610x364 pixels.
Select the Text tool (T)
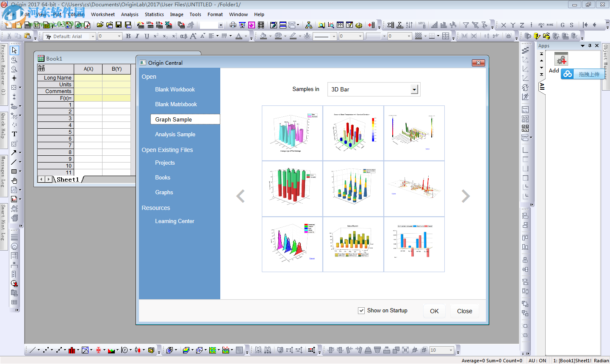pos(14,134)
